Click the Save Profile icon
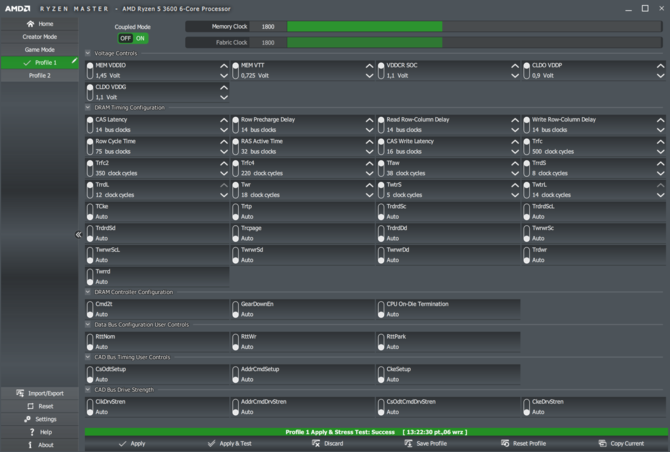The width and height of the screenshot is (670, 452). pos(408,443)
